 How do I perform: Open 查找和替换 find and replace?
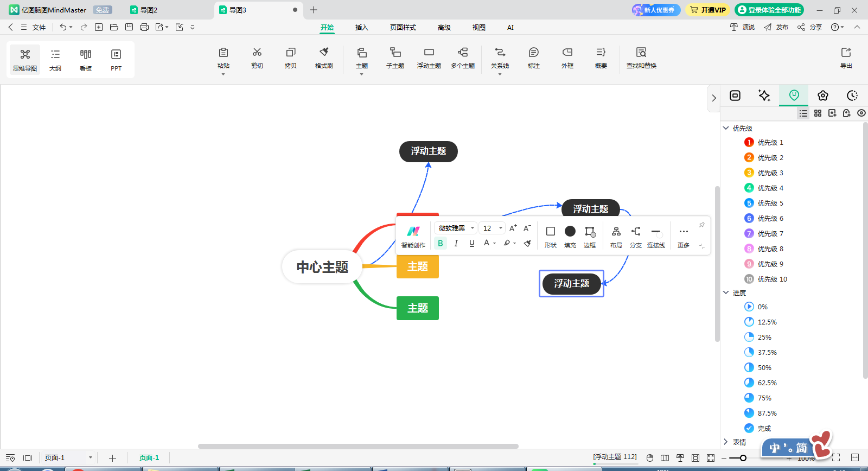click(x=641, y=58)
